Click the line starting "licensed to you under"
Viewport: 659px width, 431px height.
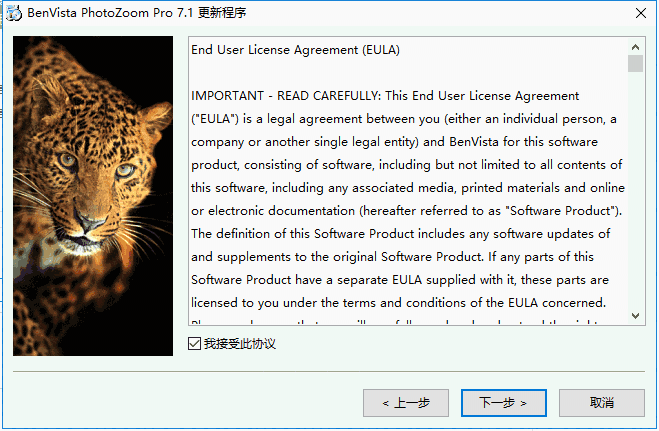(398, 302)
